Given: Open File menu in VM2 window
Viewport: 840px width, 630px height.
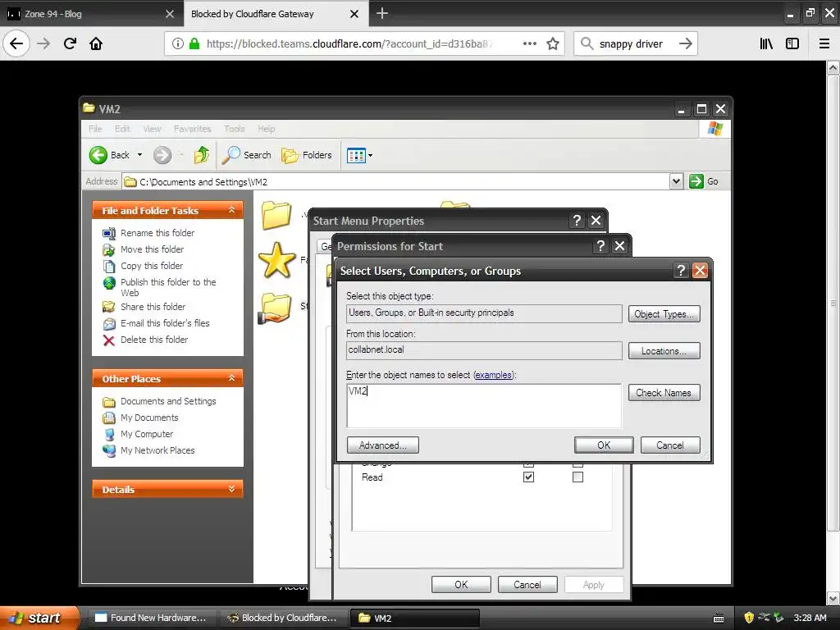Looking at the screenshot, I should [95, 129].
